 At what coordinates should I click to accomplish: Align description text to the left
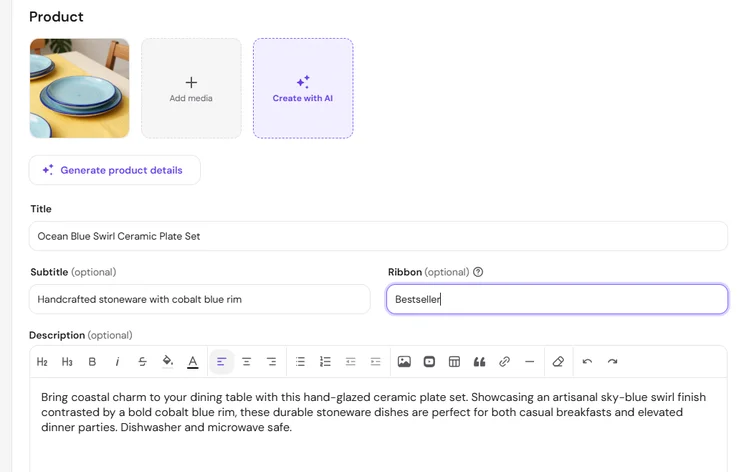(221, 362)
